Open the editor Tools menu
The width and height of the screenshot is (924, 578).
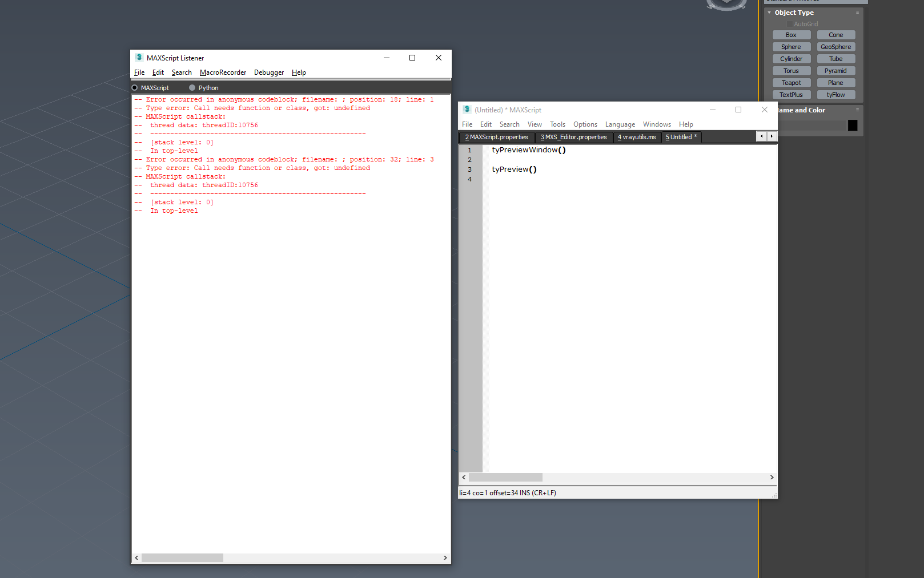(557, 124)
